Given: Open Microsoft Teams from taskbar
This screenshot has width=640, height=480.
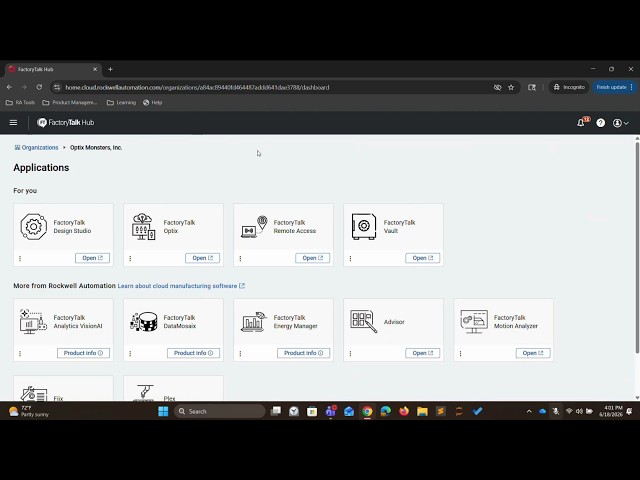Looking at the screenshot, I should pos(331,411).
